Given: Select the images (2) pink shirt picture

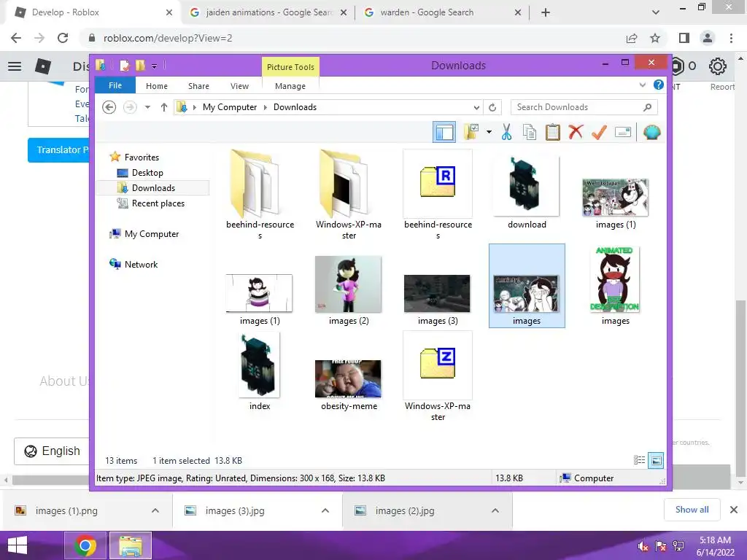Looking at the screenshot, I should pyautogui.click(x=349, y=290).
